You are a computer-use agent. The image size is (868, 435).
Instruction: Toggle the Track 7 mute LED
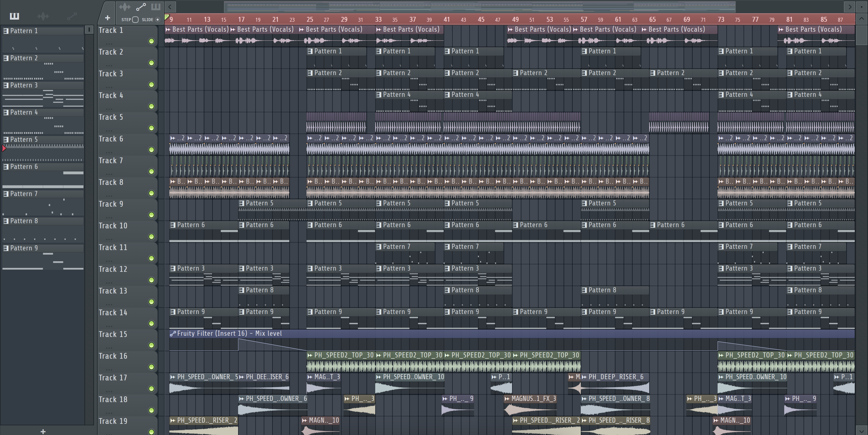151,172
